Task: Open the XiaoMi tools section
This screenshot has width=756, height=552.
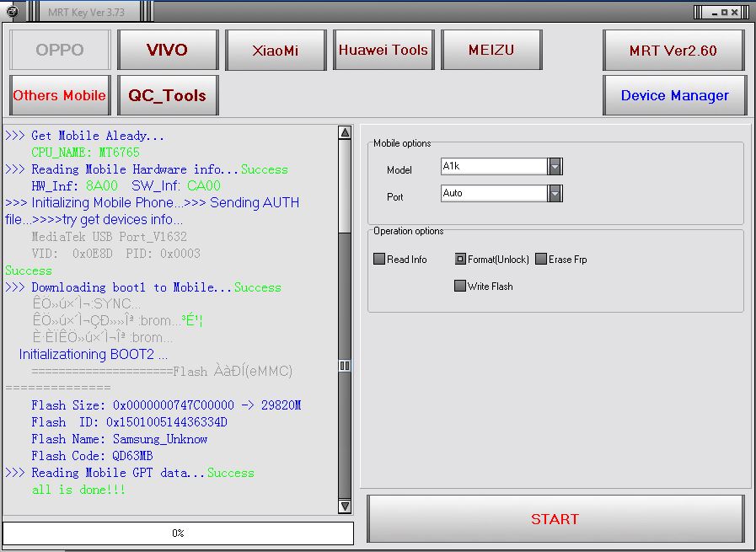Action: (x=276, y=50)
